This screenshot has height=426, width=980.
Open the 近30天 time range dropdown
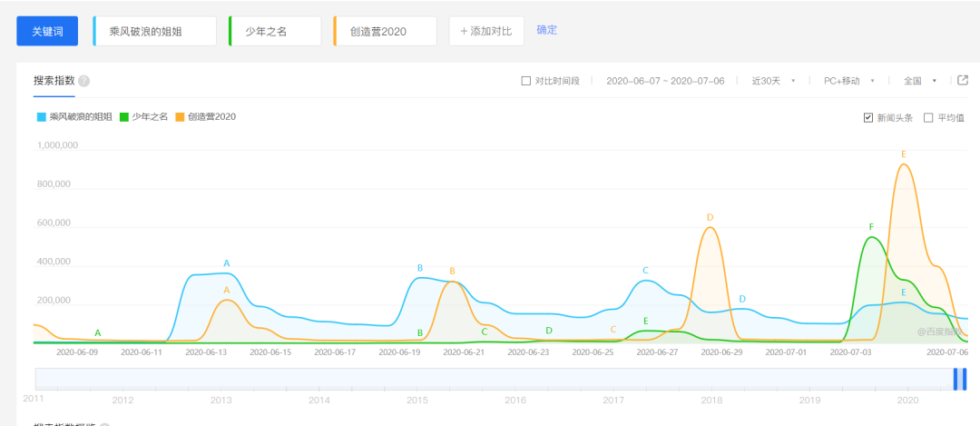(772, 81)
